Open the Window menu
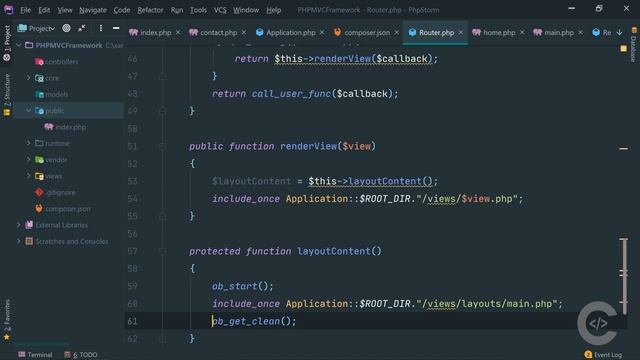 pos(246,10)
